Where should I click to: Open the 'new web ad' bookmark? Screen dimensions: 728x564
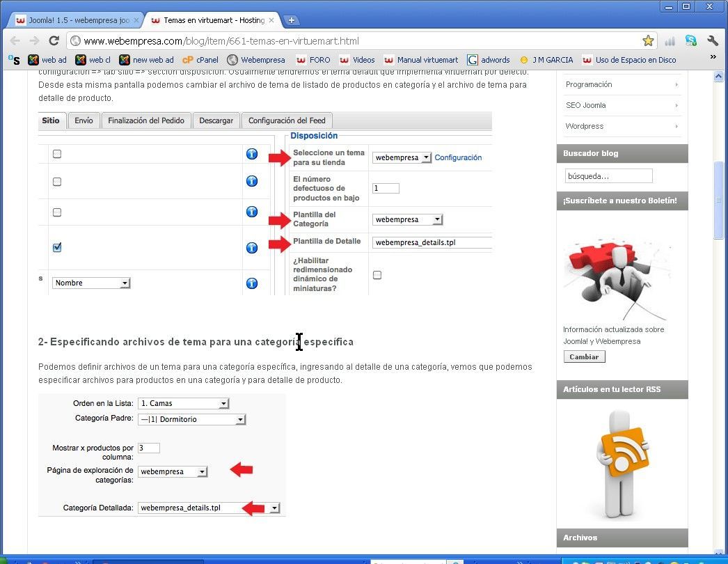click(x=146, y=60)
